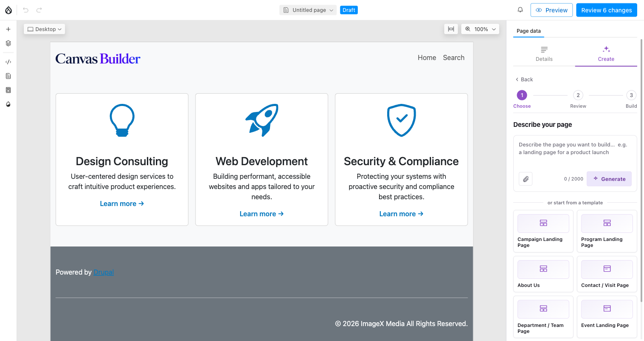Focus the Describe your page text area

point(575,152)
